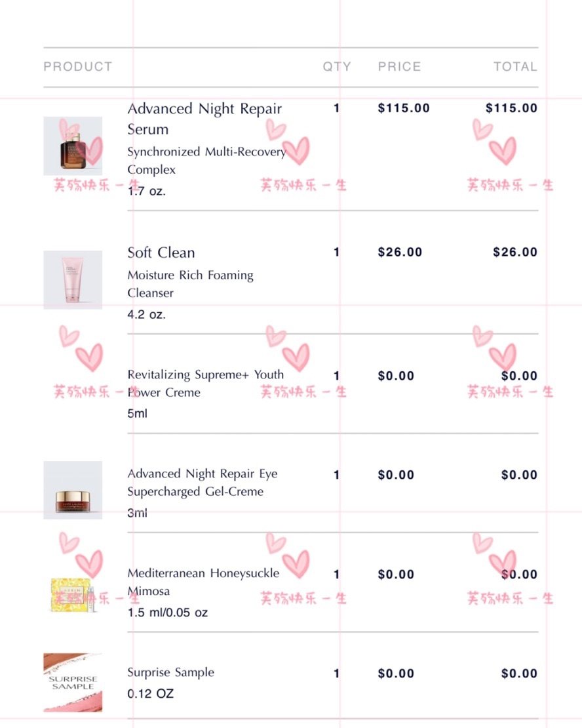Click Revitalizing Supreme+ Youth Power Creme name
The height and width of the screenshot is (728, 582).
[x=206, y=383]
